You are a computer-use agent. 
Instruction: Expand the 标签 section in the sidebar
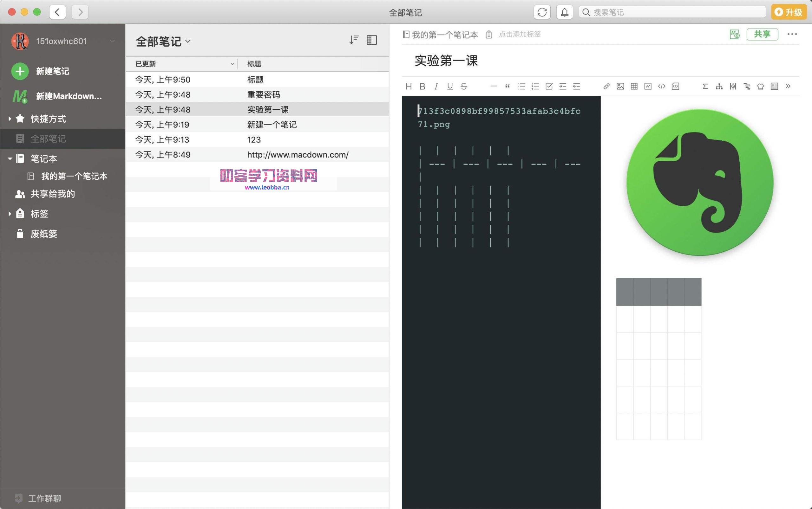[10, 214]
